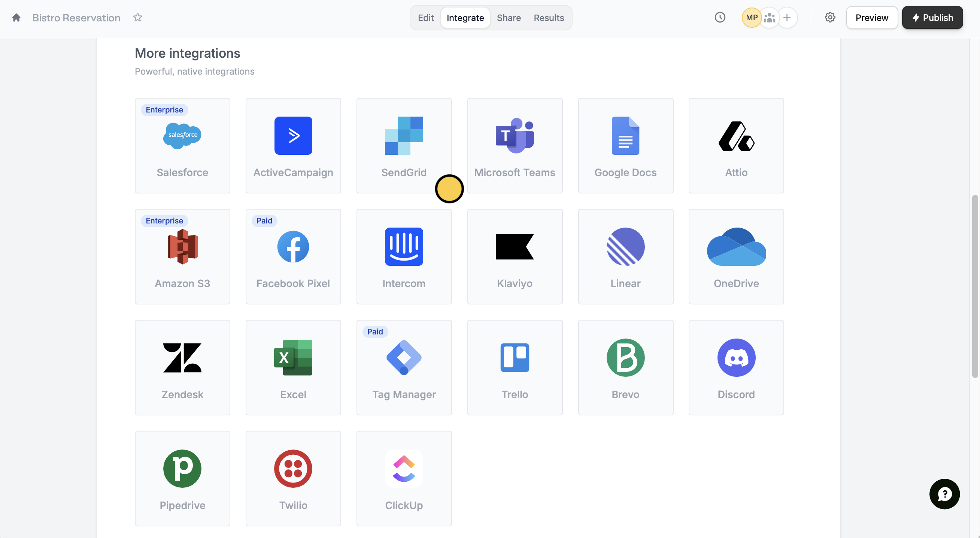Open the settings gear icon
Image resolution: width=980 pixels, height=538 pixels.
click(x=830, y=18)
